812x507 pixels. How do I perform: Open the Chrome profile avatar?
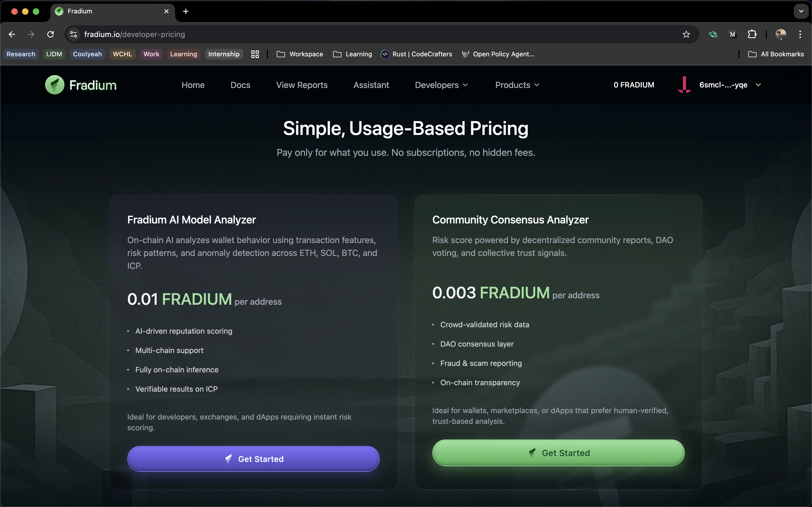coord(781,34)
